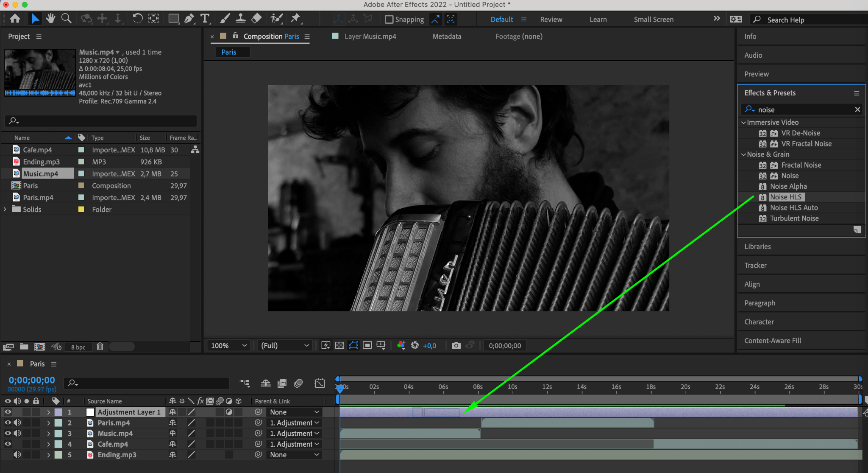The width and height of the screenshot is (868, 473).
Task: Mute audio of Ending.mp3 layer
Action: coord(17,455)
